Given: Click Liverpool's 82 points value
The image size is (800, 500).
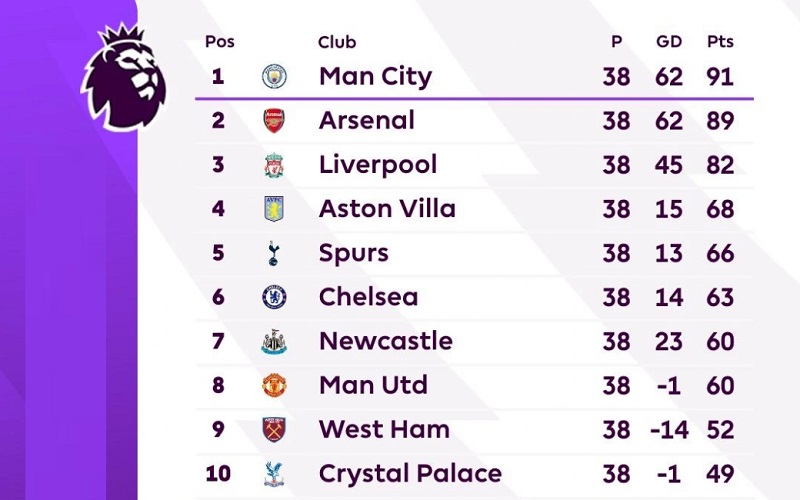Looking at the screenshot, I should coord(720,165).
